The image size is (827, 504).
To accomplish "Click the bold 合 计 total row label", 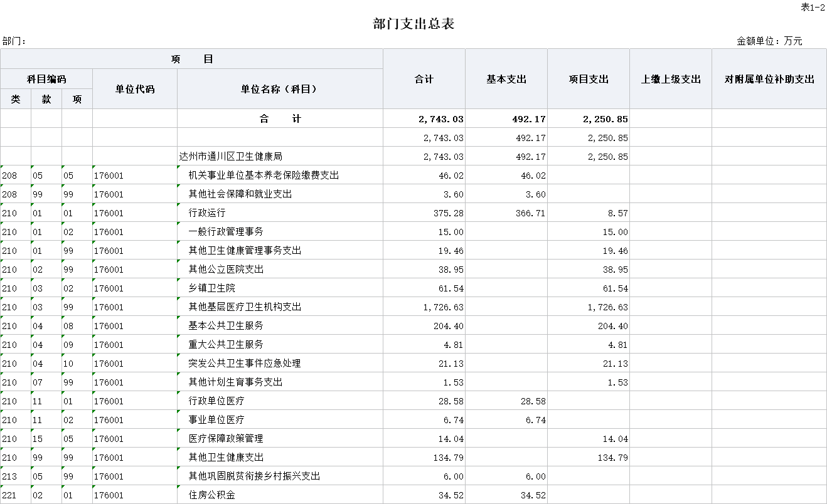I will click(280, 118).
